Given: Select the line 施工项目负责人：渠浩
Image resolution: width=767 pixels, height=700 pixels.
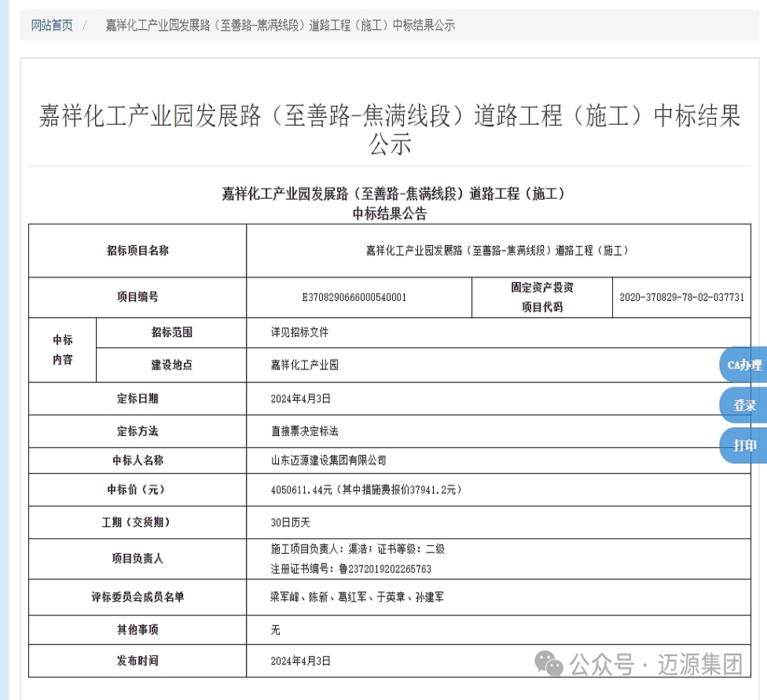Looking at the screenshot, I should (358, 549).
